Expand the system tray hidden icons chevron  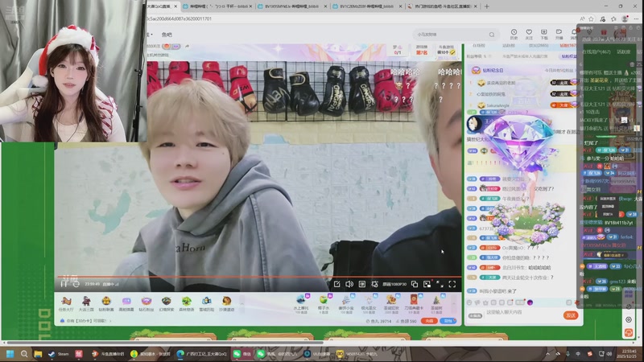(547, 354)
